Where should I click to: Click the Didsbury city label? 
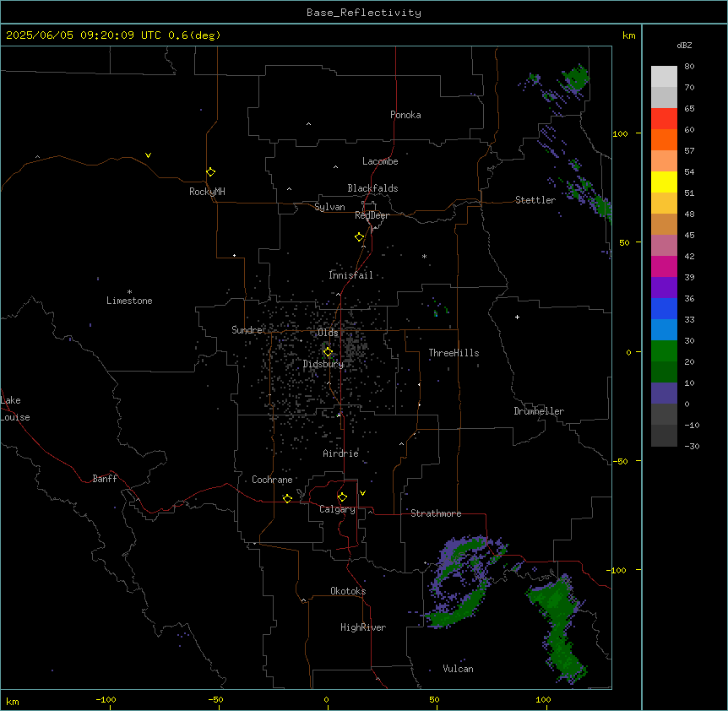(323, 364)
